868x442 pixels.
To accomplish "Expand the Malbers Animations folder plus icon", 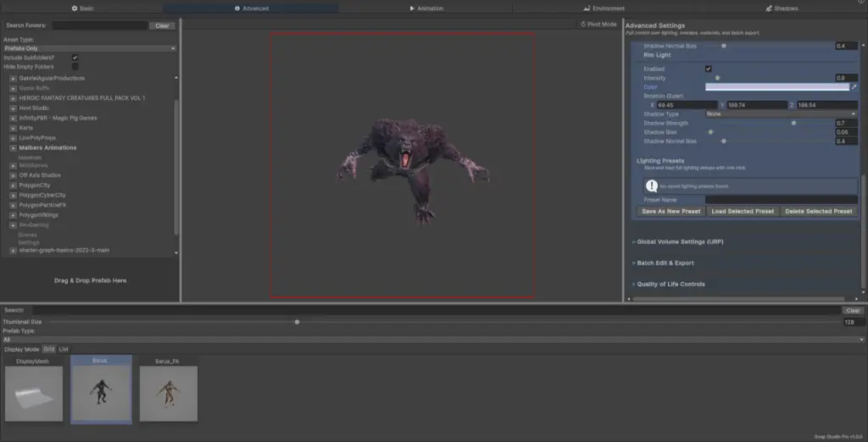I will pyautogui.click(x=13, y=147).
